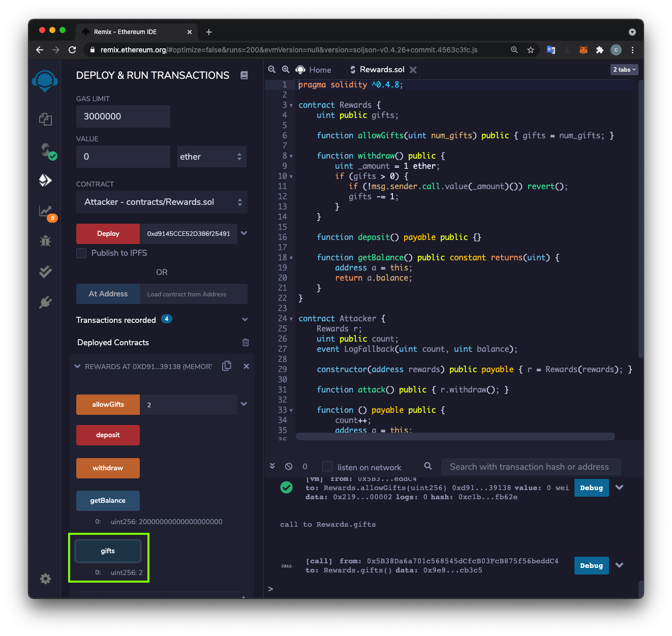Open the browser extensions puzzle icon
672x636 pixels.
tap(600, 50)
